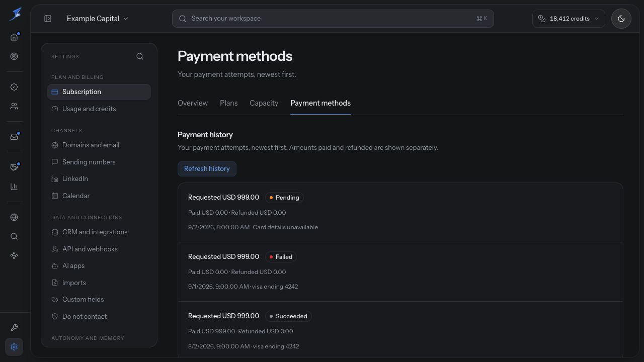Viewport: 644px width, 362px height.
Task: Open the globe icon in left rail
Action: click(14, 217)
